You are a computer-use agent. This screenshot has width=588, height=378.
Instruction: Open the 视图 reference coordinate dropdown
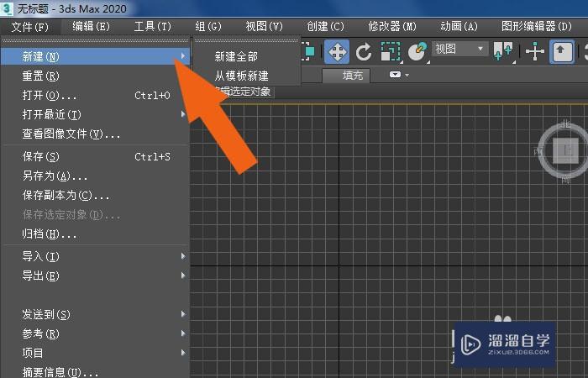coord(460,49)
